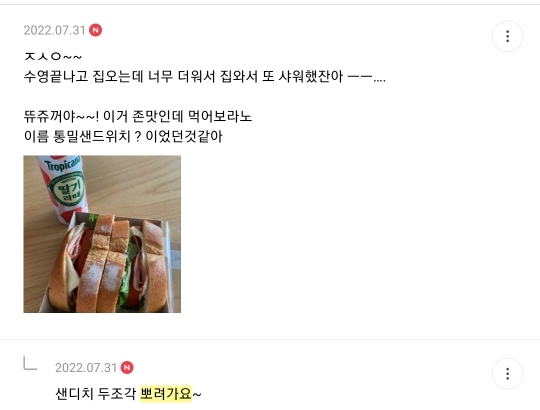Viewport: 540px width, 410px height.
Task: Click the line starting with 수영끝나고
Action: (x=204, y=76)
